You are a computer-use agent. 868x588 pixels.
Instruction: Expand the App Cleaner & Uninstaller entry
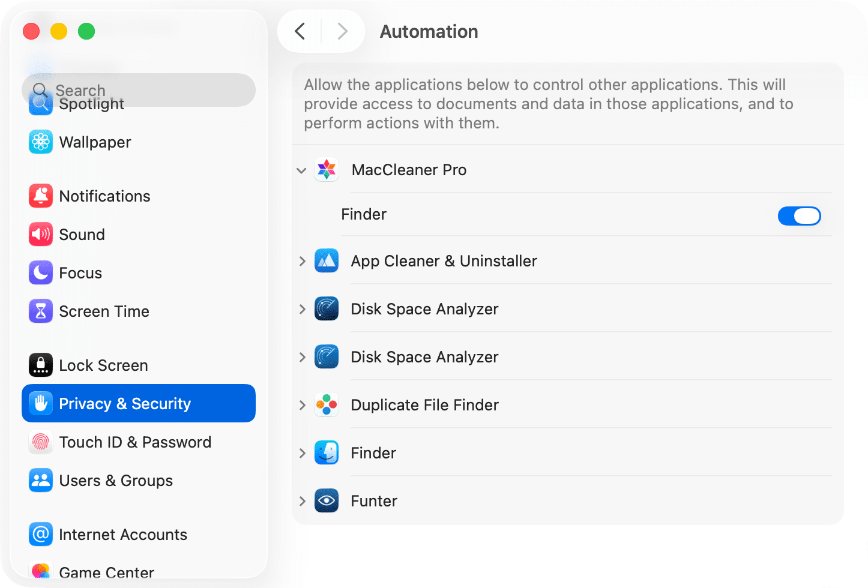point(302,261)
